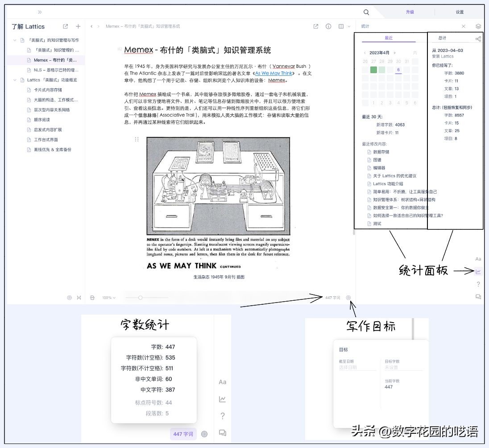Close the 统计 panel
Viewport: 489px width, 448px height.
click(464, 26)
